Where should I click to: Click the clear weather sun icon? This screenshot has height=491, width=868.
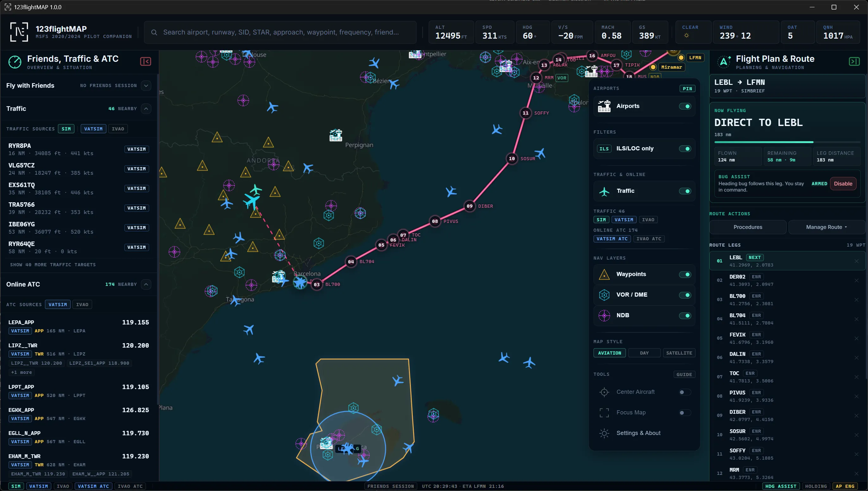click(x=686, y=35)
